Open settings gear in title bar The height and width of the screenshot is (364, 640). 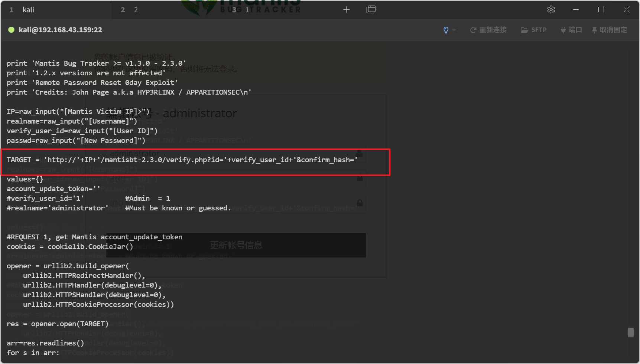point(551,10)
